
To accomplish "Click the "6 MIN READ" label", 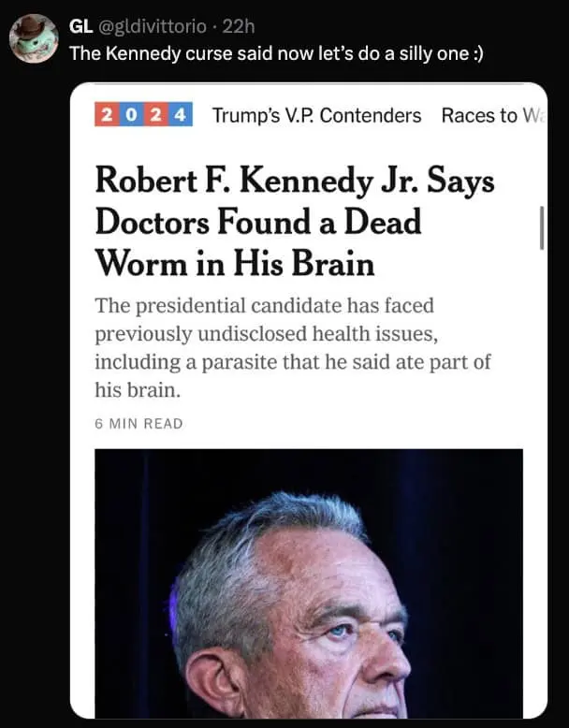I will tap(139, 423).
